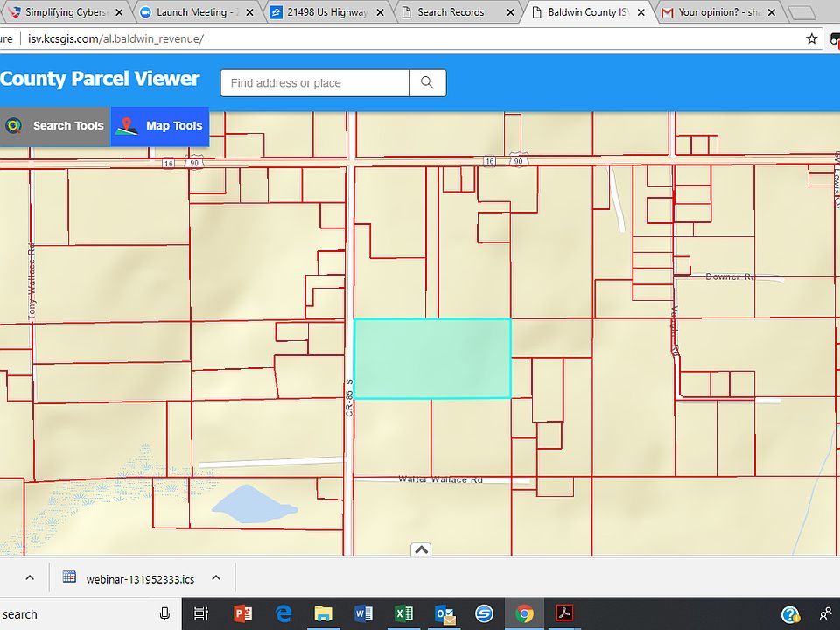Screen dimensions: 840x630
Task: Click the CR-85 S road label
Action: pos(349,397)
